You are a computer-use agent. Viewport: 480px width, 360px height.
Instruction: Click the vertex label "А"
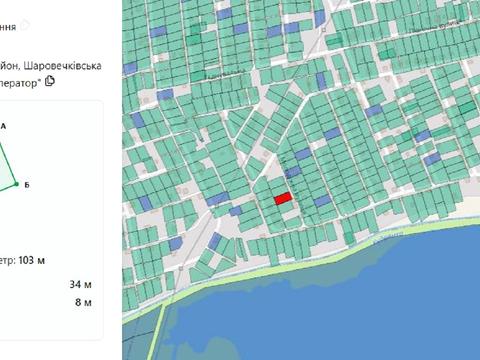coord(4,126)
